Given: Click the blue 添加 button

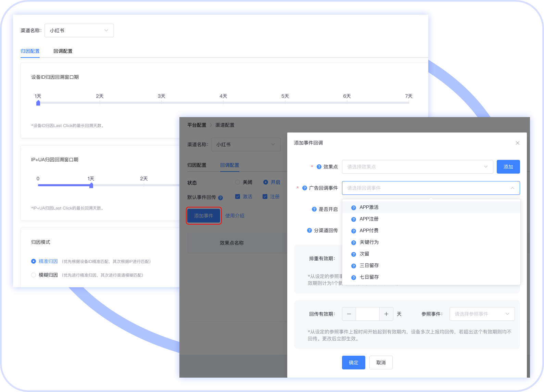Looking at the screenshot, I should [508, 167].
